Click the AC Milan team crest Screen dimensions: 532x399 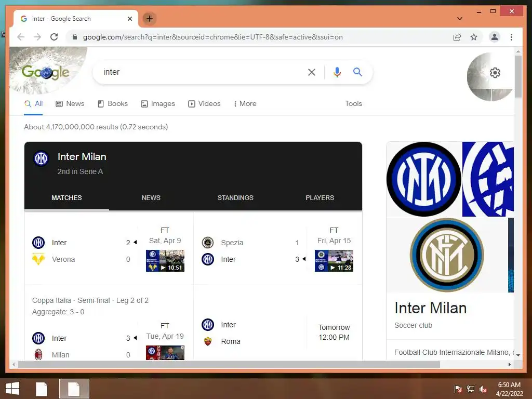(38, 354)
